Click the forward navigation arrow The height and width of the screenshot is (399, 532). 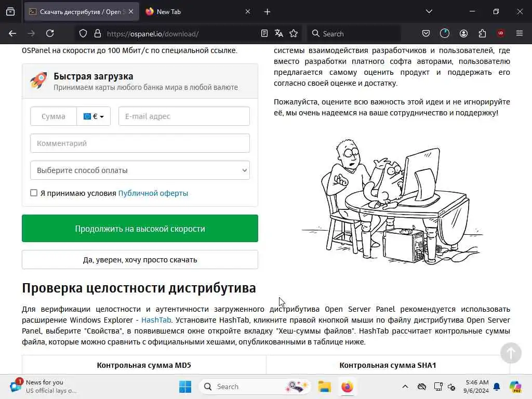(x=31, y=33)
